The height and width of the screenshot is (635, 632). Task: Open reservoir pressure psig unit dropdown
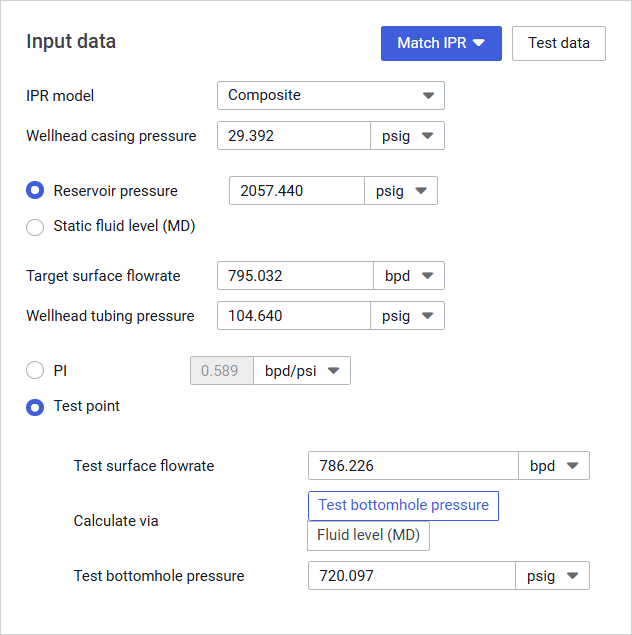[x=400, y=191]
